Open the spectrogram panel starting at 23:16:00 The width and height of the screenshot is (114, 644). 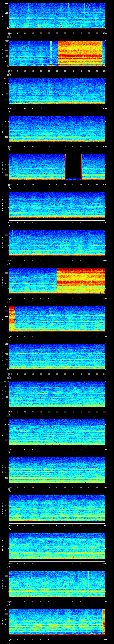pos(57,91)
